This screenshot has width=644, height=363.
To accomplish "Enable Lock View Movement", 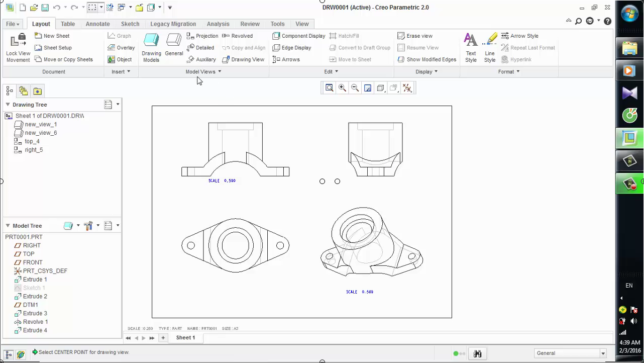I will tap(18, 48).
